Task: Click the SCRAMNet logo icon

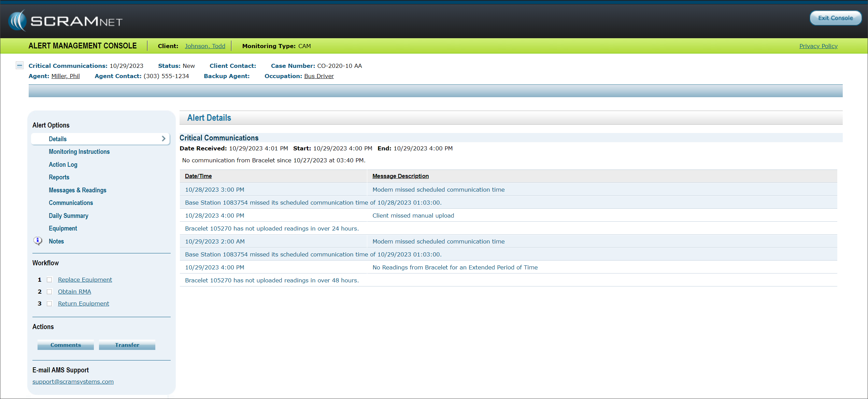Action: (18, 21)
